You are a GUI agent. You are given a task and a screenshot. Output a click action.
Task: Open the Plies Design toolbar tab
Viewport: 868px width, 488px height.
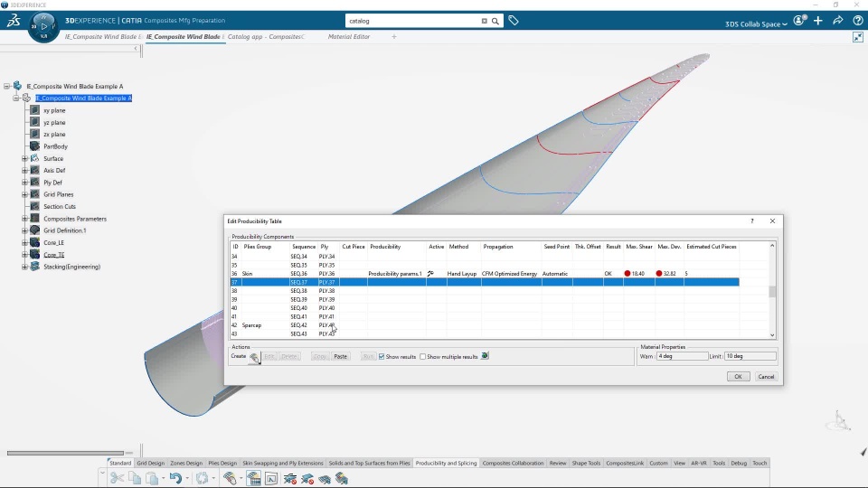(222, 463)
